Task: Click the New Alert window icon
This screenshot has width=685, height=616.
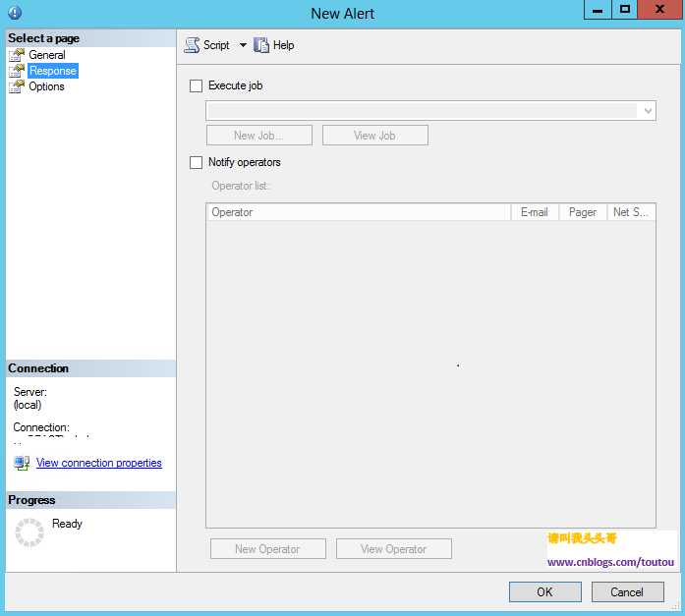Action: 15,13
